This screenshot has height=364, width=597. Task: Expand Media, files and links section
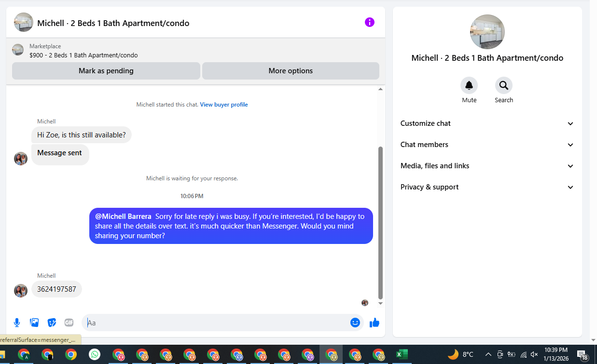click(x=487, y=166)
